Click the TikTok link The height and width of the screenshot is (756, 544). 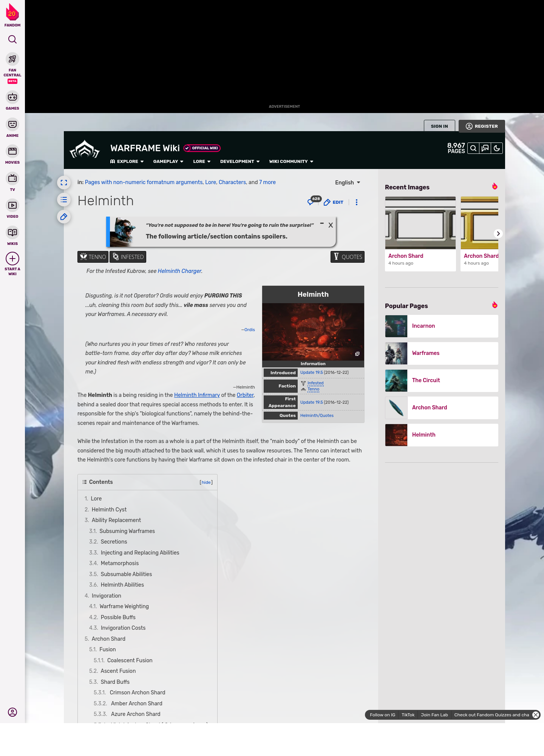[408, 715]
